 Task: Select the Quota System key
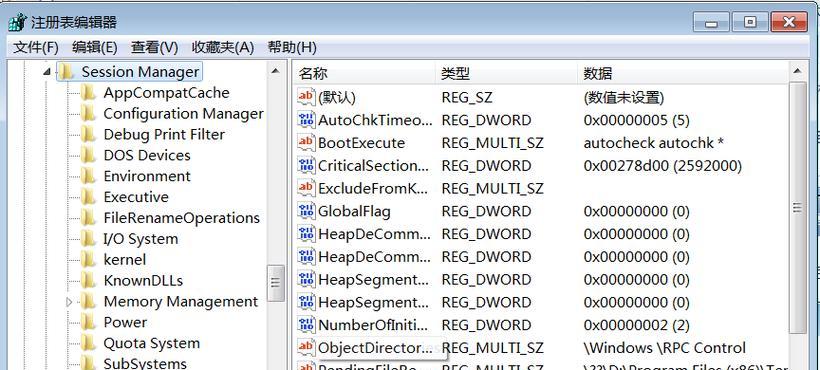pos(152,343)
